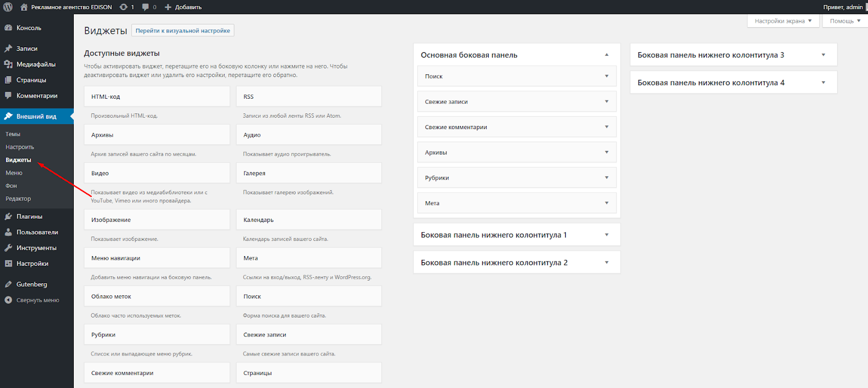
Task: Click the Страницы pages icon
Action: (8, 80)
